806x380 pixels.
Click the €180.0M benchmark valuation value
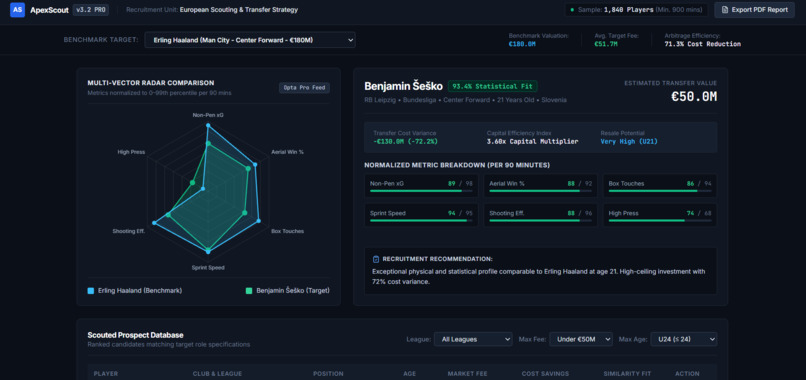tap(522, 44)
